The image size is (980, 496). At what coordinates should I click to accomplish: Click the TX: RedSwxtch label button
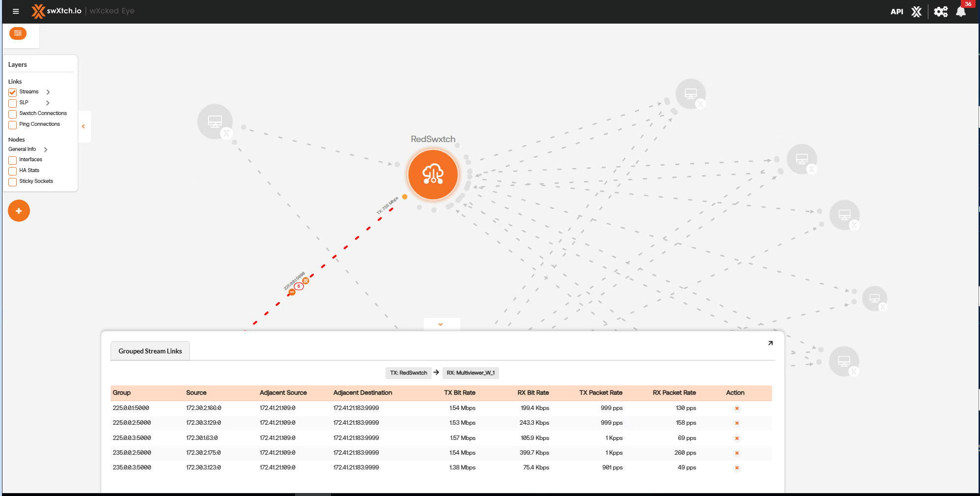(x=408, y=373)
